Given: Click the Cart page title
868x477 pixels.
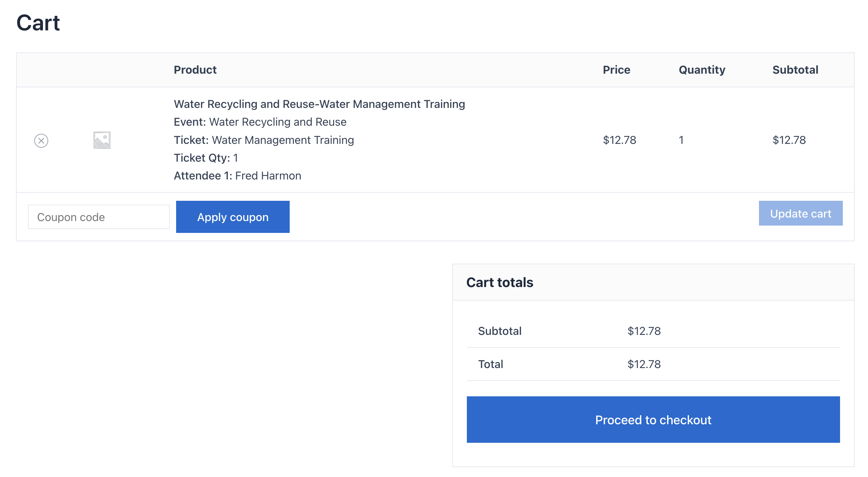Looking at the screenshot, I should pos(38,23).
